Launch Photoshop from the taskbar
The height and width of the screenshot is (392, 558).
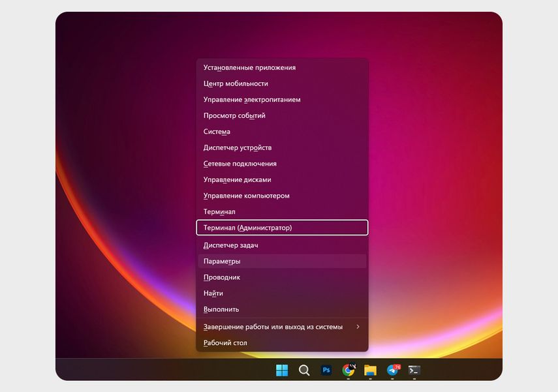click(326, 370)
